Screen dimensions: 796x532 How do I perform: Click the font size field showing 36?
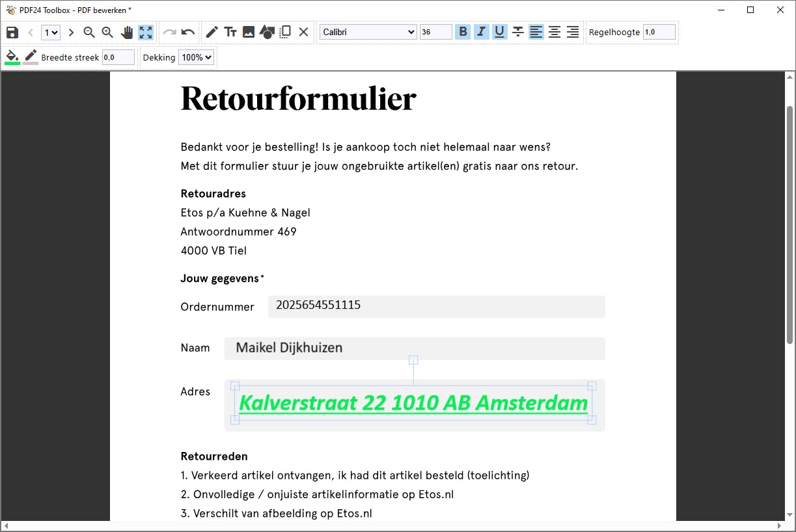(436, 32)
